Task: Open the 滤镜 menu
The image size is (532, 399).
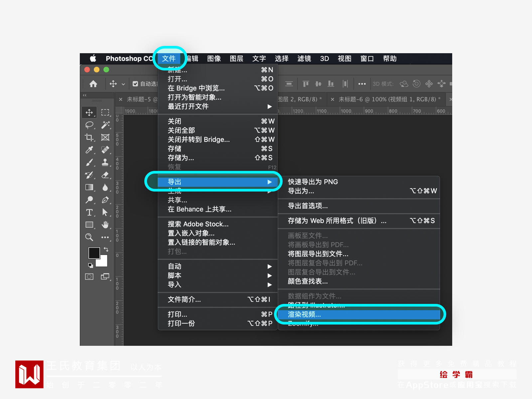Action: coord(304,59)
